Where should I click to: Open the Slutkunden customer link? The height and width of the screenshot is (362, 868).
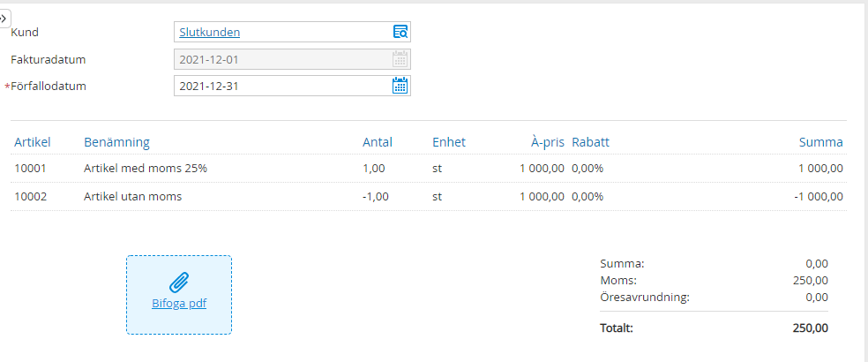pos(210,33)
